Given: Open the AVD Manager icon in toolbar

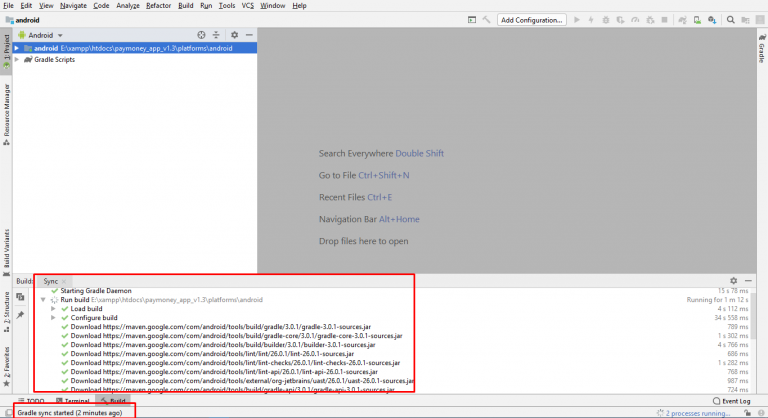Looking at the screenshot, I should click(x=696, y=19).
